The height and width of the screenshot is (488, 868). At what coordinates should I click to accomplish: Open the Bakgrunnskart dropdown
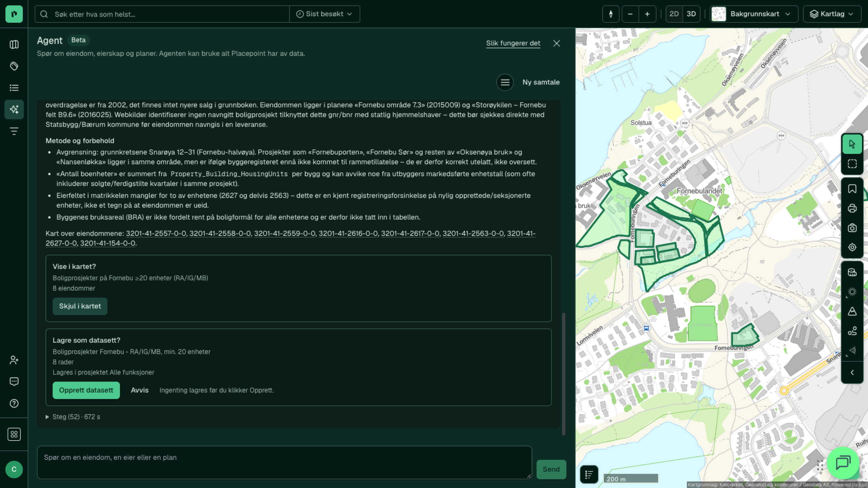coord(754,14)
